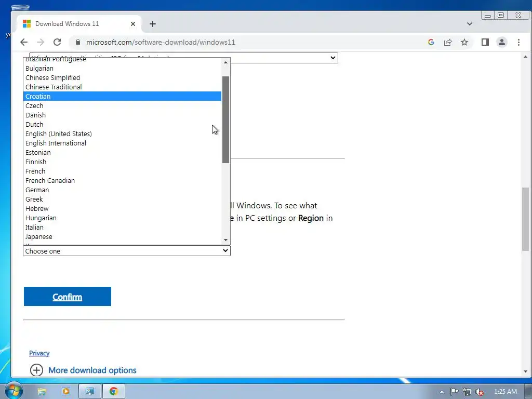The width and height of the screenshot is (532, 399).
Task: Open the edition select dropdown arrow
Action: point(333,58)
